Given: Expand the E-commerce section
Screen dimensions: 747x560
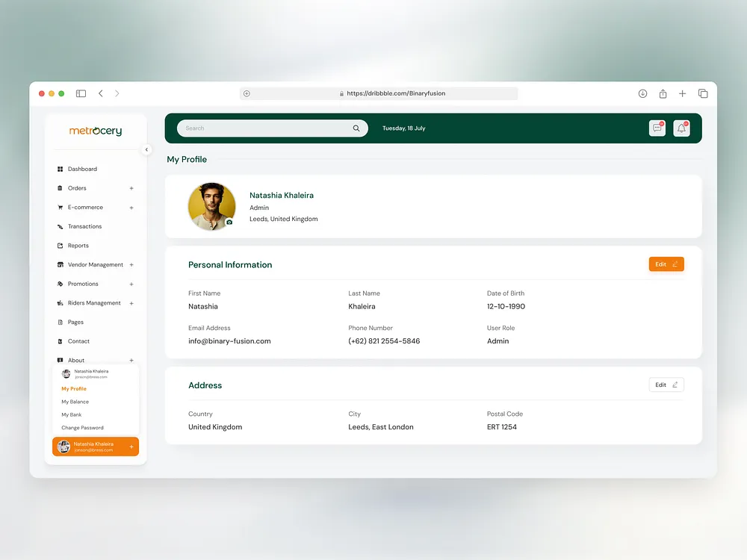Looking at the screenshot, I should (x=131, y=207).
